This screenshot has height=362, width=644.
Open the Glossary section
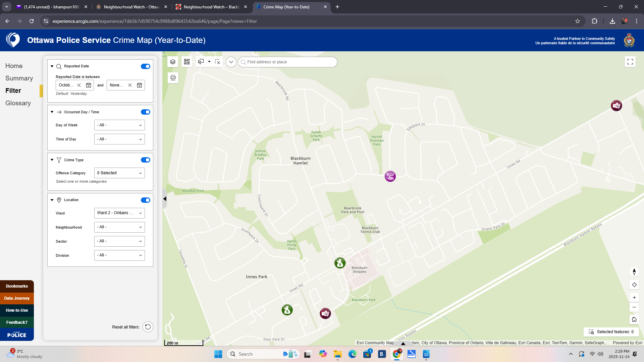pos(18,103)
